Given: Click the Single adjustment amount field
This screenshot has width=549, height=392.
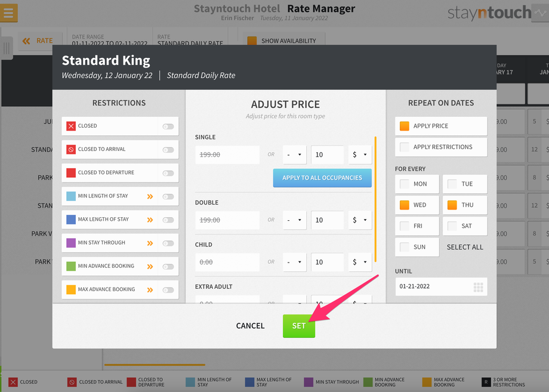Looking at the screenshot, I should pyautogui.click(x=328, y=155).
